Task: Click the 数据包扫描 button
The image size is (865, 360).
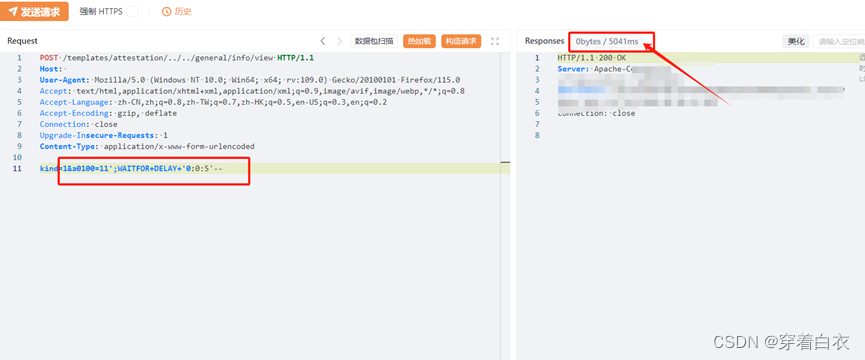Action: point(374,41)
